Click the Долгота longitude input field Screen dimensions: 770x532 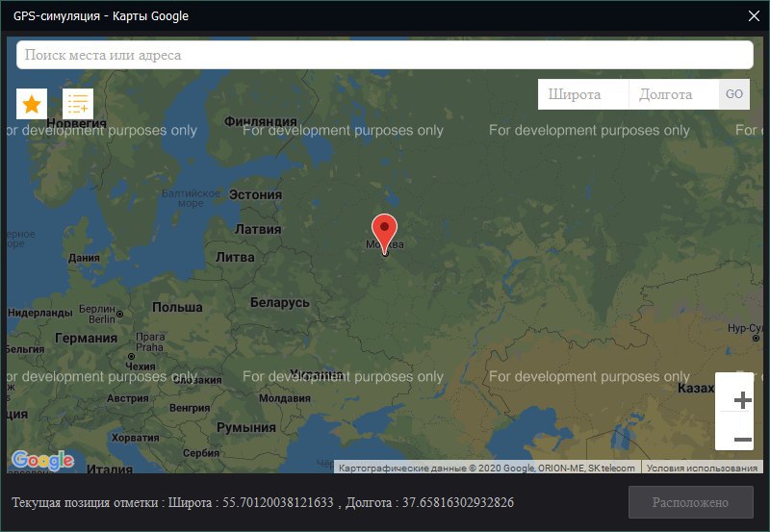point(674,94)
